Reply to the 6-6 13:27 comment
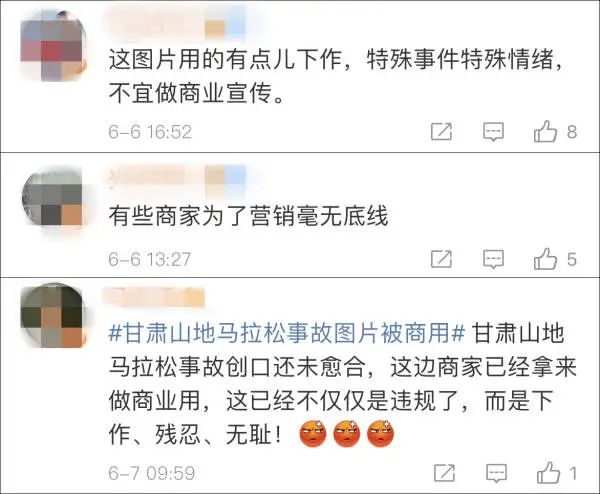 click(x=493, y=259)
